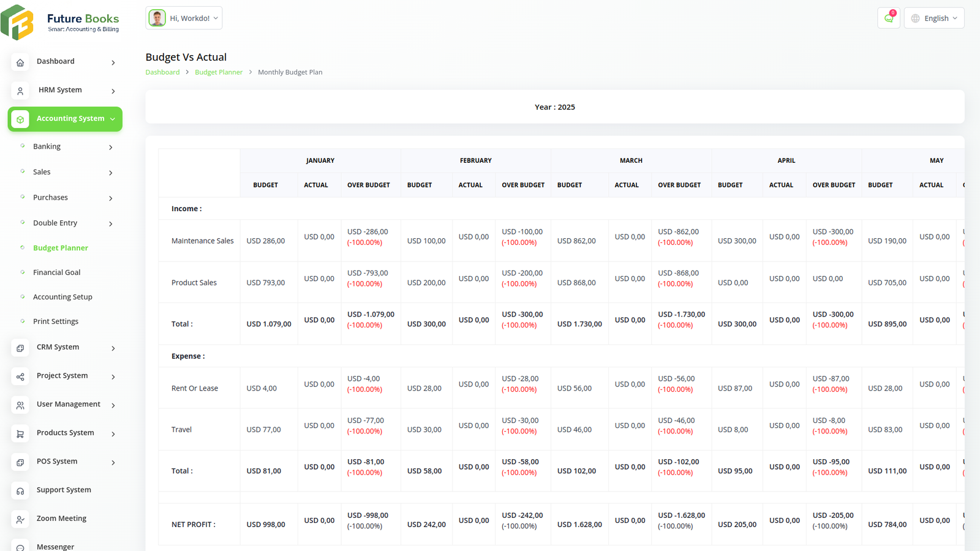Screen dimensions: 980x551
Task: Open the Support System headset icon
Action: [20, 490]
